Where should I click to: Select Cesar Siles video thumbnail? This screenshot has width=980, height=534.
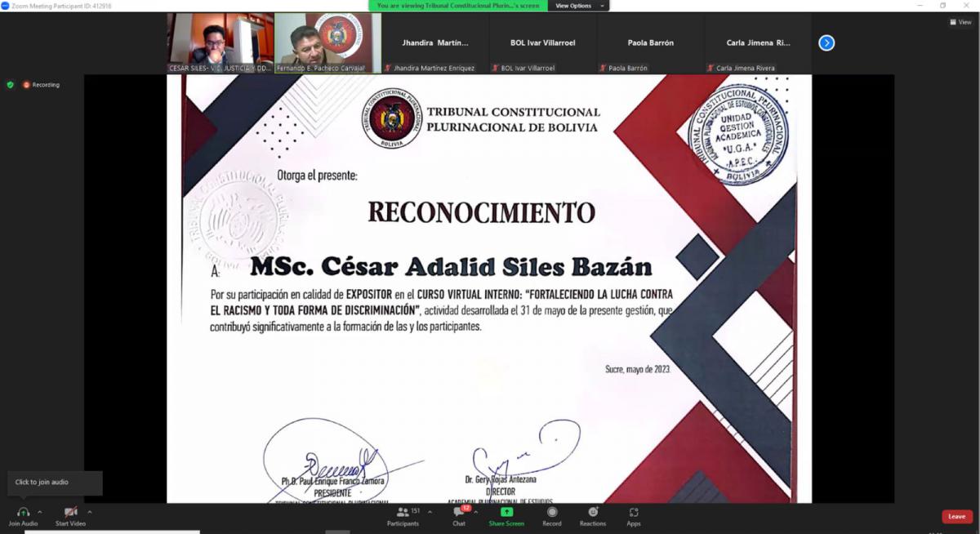pos(220,41)
